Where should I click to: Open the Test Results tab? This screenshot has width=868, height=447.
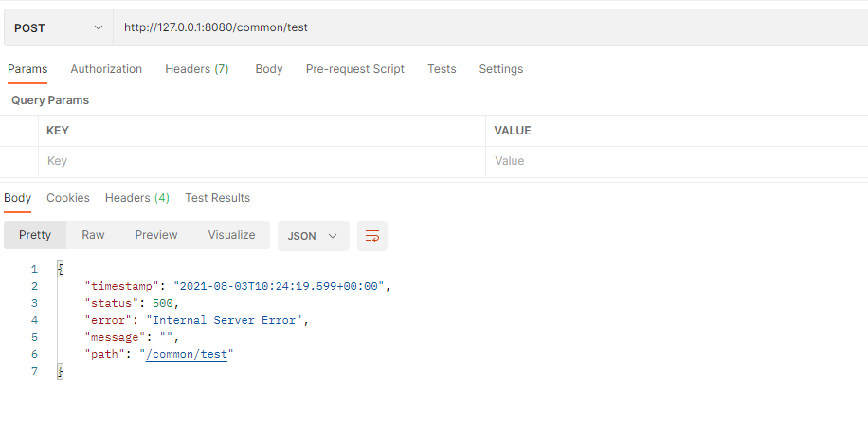(218, 198)
